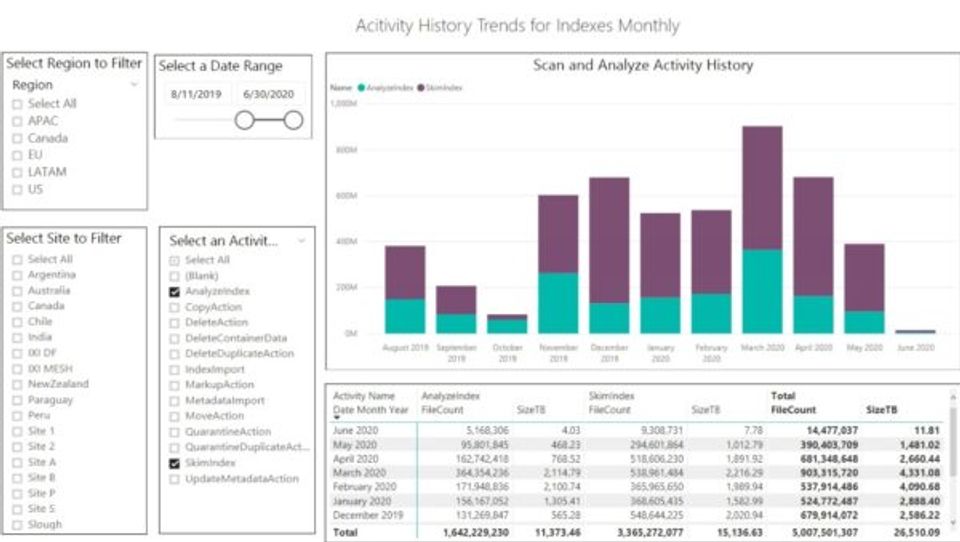
Task: Click the April 2020 row total 681,348,648
Action: tap(832, 459)
